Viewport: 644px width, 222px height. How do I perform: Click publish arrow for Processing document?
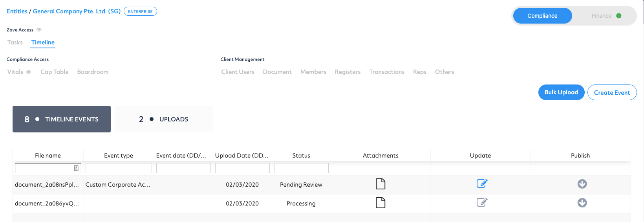(x=582, y=203)
